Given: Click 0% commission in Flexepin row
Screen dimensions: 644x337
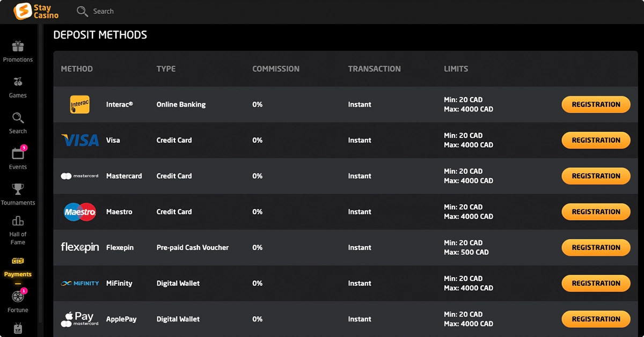Looking at the screenshot, I should point(258,247).
